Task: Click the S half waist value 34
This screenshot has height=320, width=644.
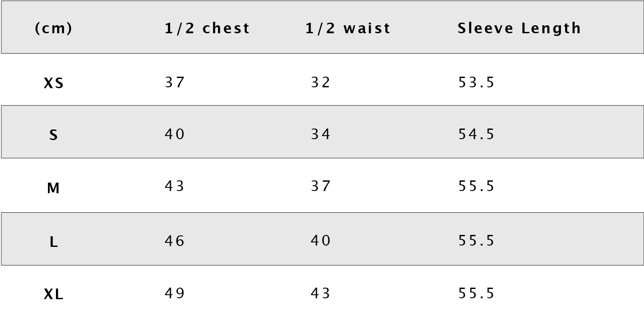Action: coord(320,134)
